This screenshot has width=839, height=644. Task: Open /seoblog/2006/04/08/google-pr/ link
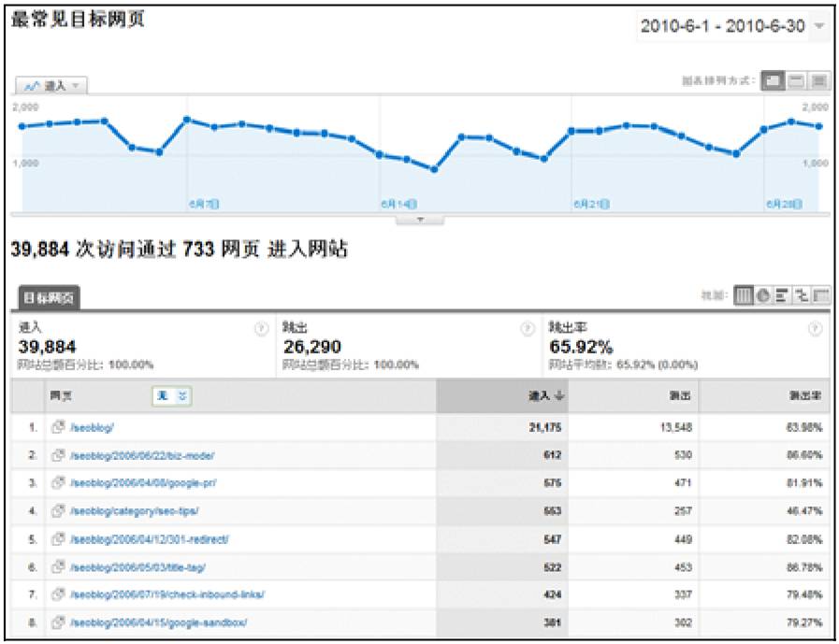coord(143,483)
